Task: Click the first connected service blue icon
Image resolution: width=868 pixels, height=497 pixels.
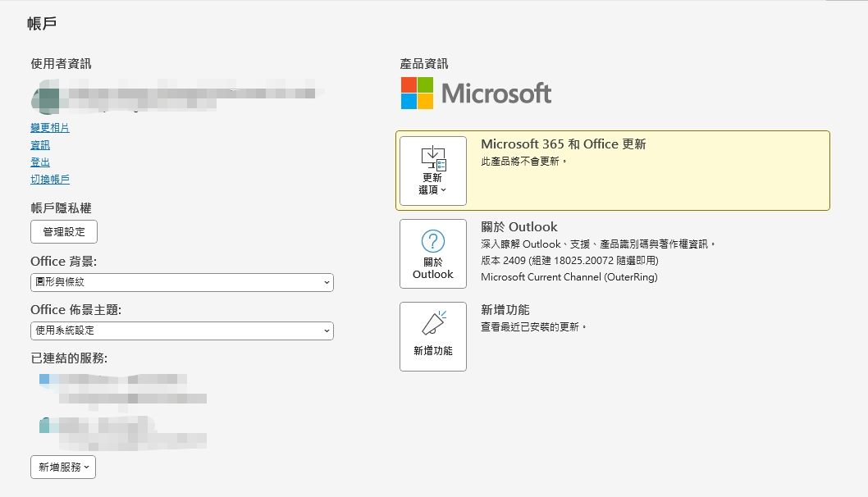Action: point(44,379)
